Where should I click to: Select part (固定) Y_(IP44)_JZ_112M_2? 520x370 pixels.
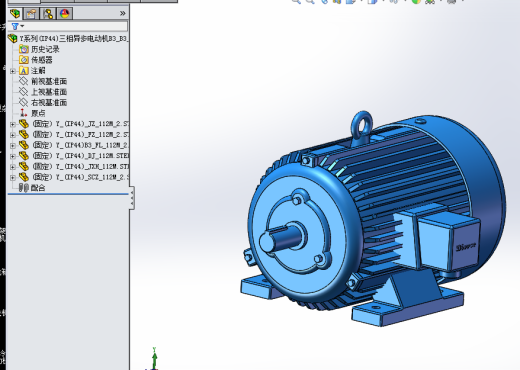click(x=74, y=124)
